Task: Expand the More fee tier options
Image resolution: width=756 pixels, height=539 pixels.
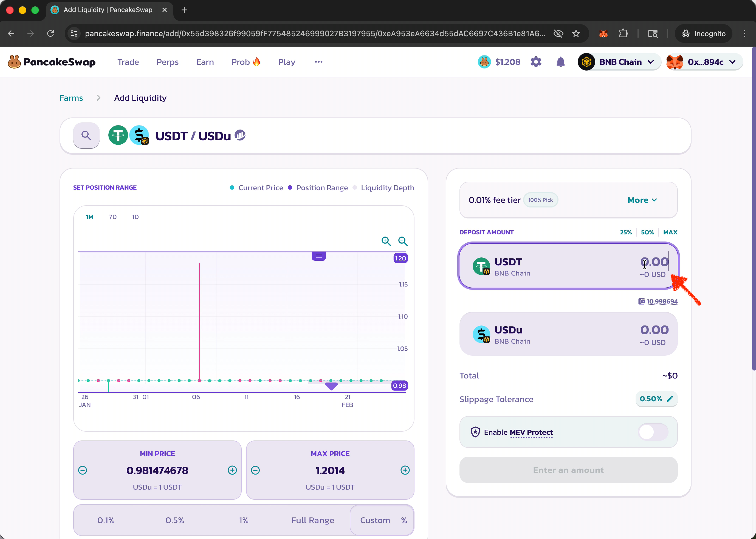Action: click(x=642, y=200)
